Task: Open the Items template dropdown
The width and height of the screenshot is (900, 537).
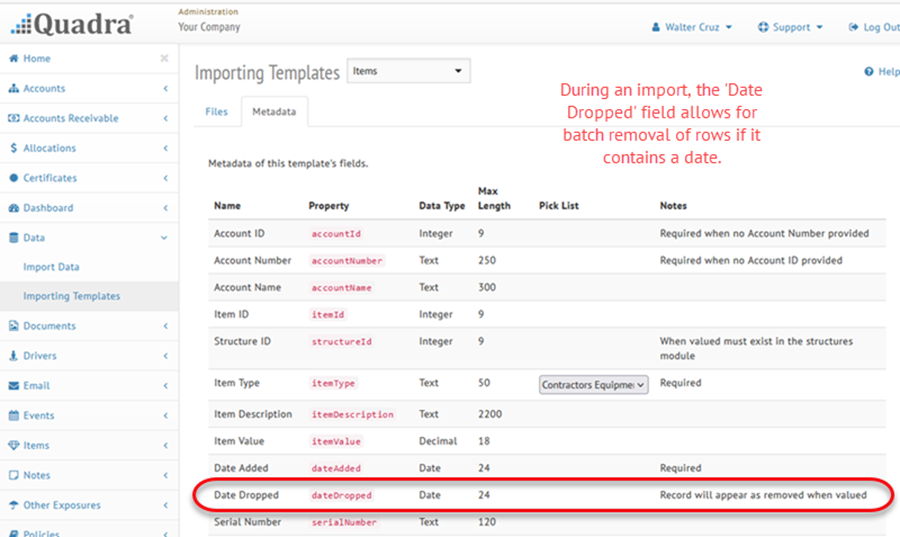Action: coord(408,72)
